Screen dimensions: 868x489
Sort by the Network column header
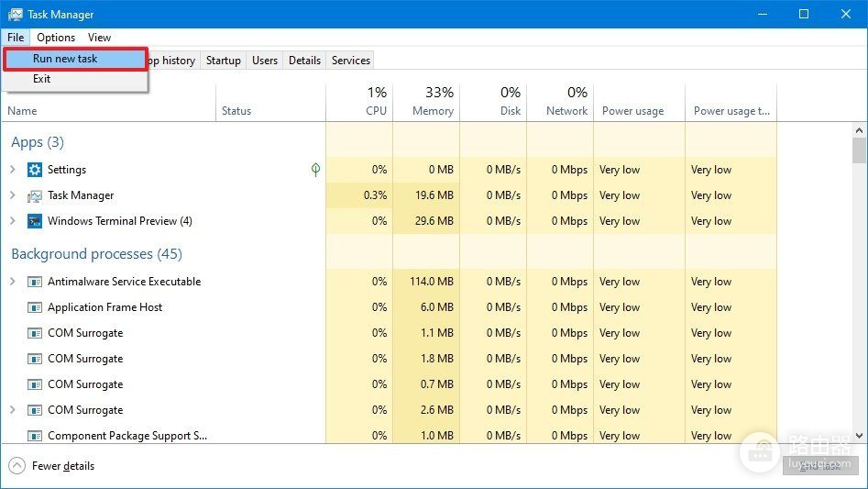560,103
